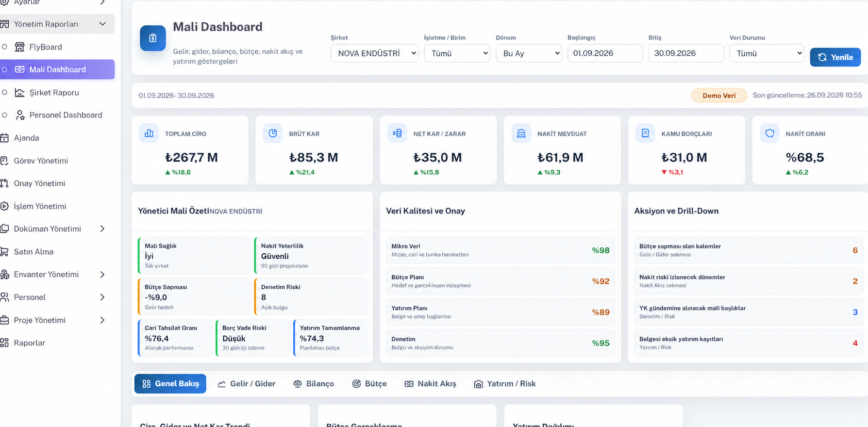The width and height of the screenshot is (868, 427).
Task: Click the Nakit Oranı shield icon
Action: 769,133
